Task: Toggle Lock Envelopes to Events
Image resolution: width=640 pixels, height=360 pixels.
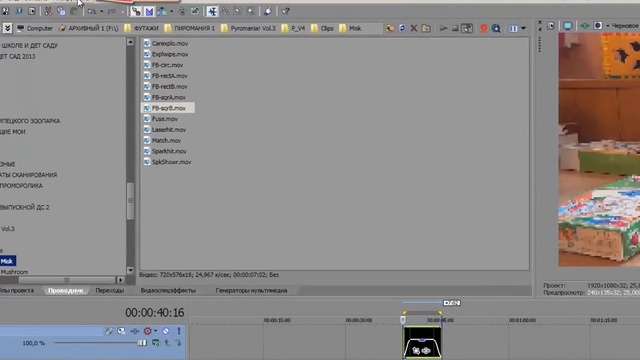Action: click(x=182, y=11)
